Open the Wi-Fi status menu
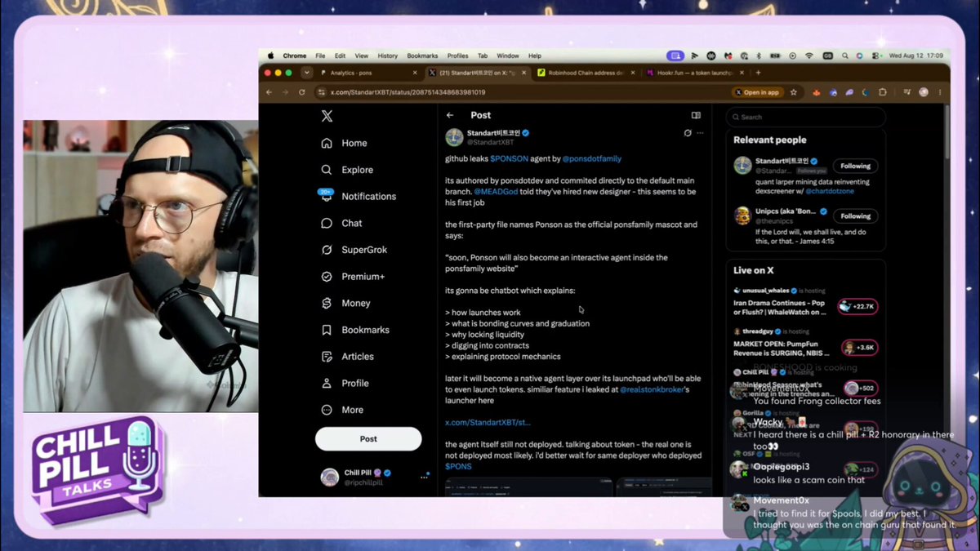 click(808, 56)
